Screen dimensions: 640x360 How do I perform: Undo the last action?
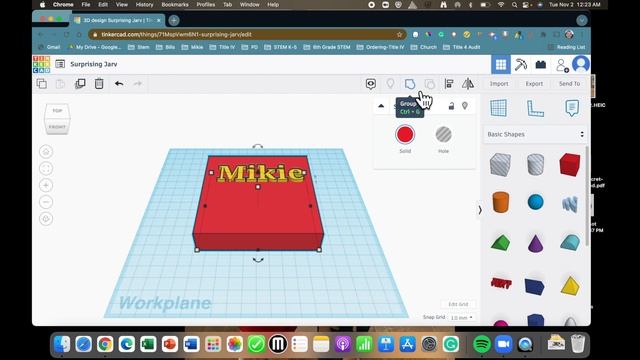(119, 84)
